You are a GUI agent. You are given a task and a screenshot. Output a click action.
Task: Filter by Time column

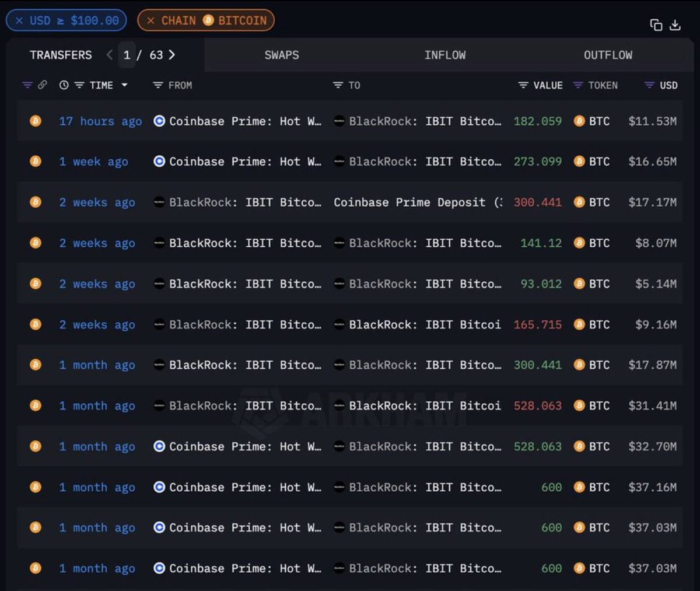(x=79, y=85)
